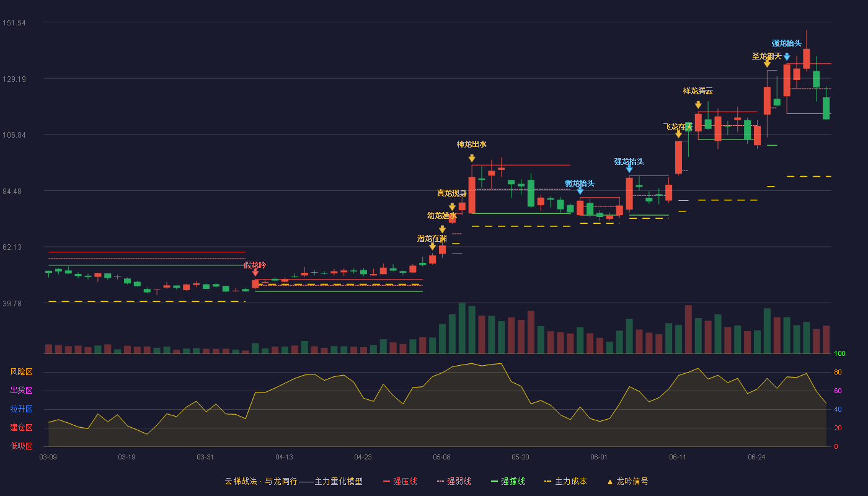
Task: Click the yellow arrow under 神龙出水
Action: (472, 158)
